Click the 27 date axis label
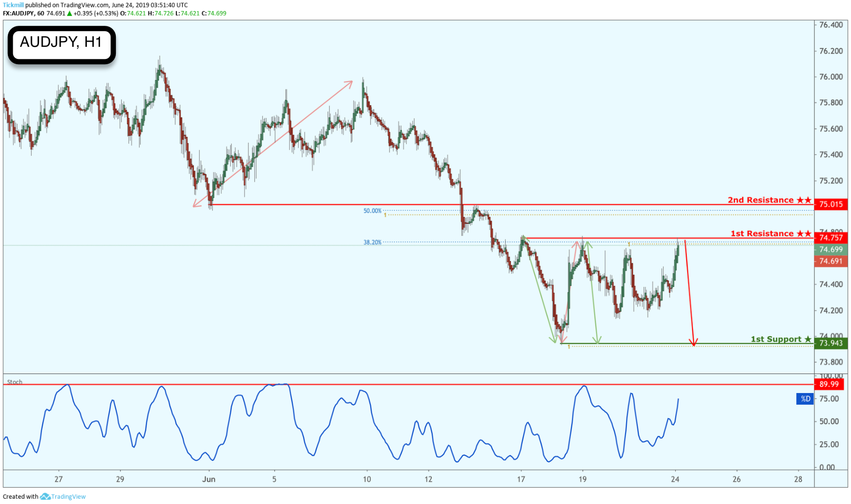 58,479
